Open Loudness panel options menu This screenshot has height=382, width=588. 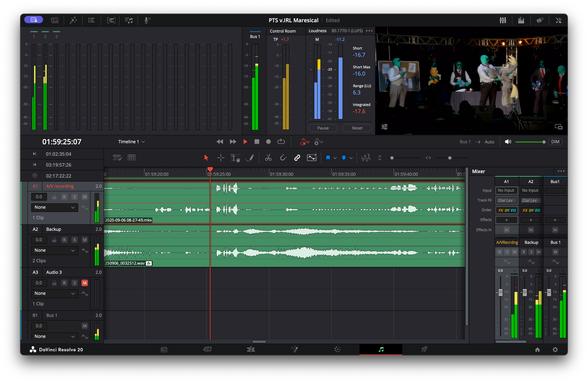[x=369, y=31]
